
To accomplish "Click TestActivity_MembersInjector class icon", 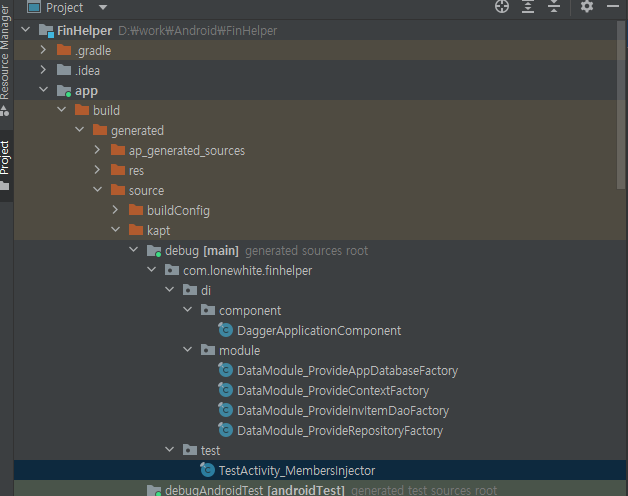I will click(207, 470).
